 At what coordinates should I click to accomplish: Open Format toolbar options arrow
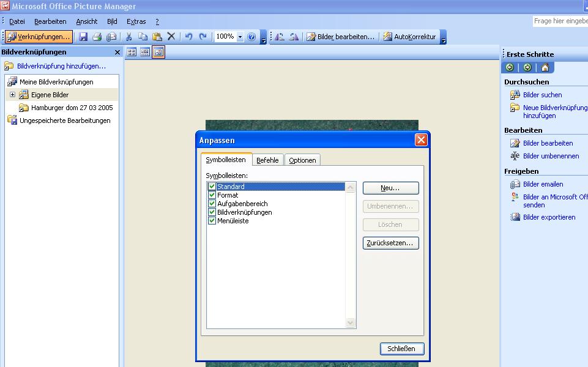(443, 37)
